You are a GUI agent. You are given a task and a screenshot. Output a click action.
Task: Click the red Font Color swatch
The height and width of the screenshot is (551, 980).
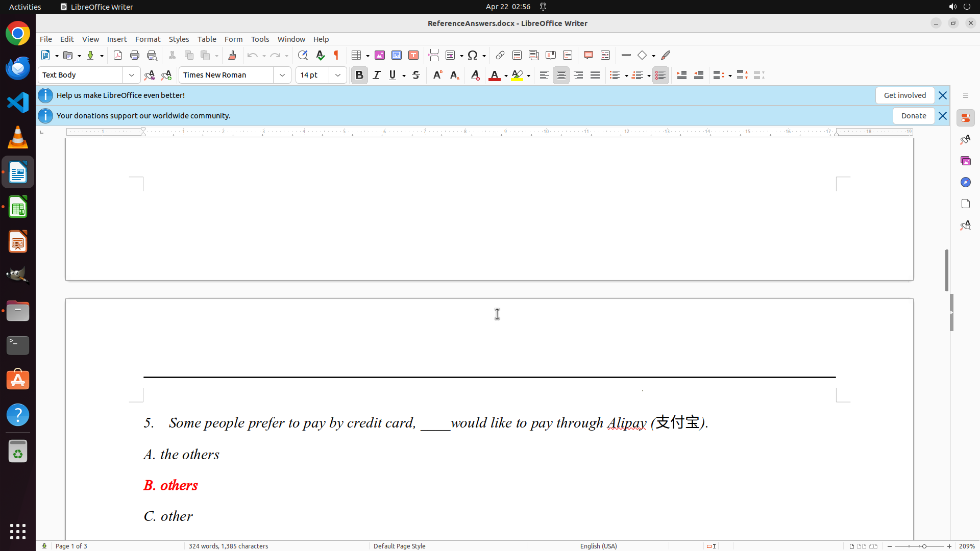[494, 75]
